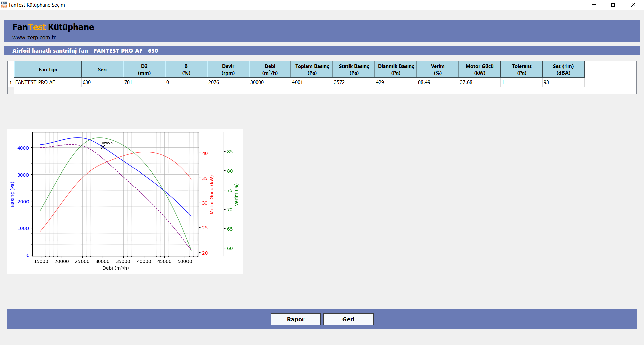644x345 pixels.
Task: Click the Devir (rpm) column header
Action: click(x=228, y=70)
